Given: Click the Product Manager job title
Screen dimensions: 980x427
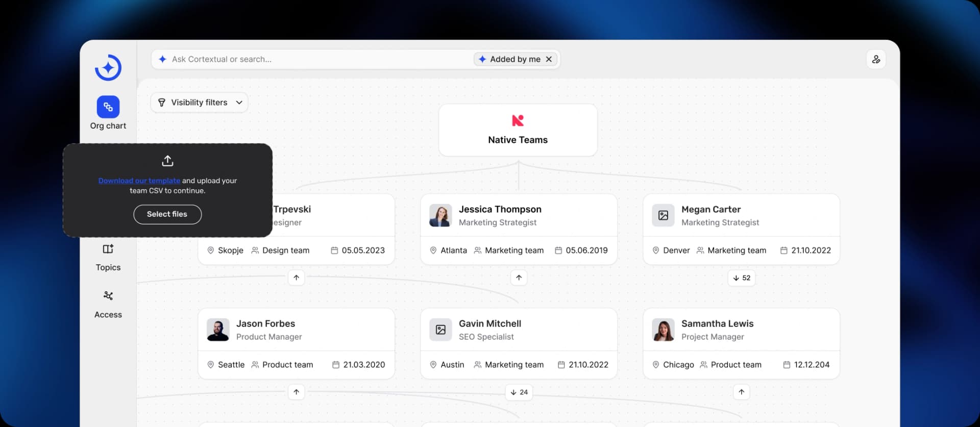Looking at the screenshot, I should click(x=269, y=337).
